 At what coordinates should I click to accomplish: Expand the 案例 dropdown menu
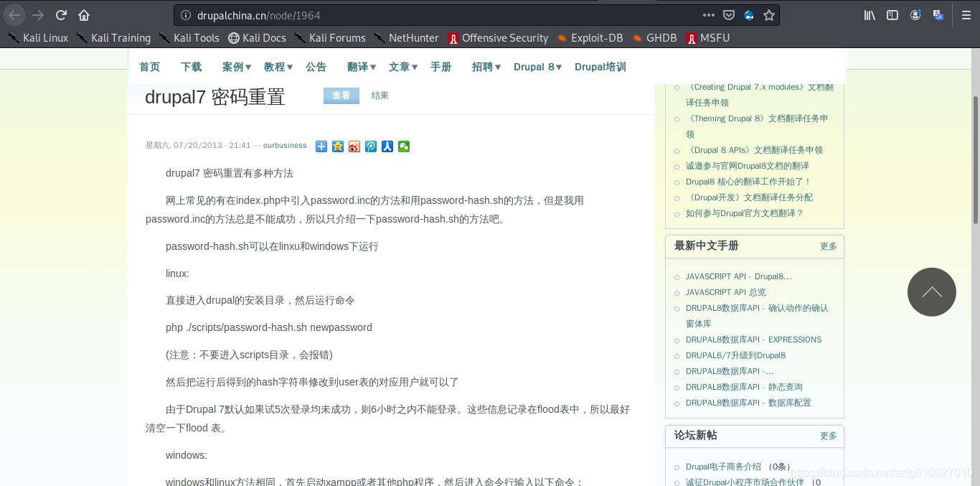236,67
